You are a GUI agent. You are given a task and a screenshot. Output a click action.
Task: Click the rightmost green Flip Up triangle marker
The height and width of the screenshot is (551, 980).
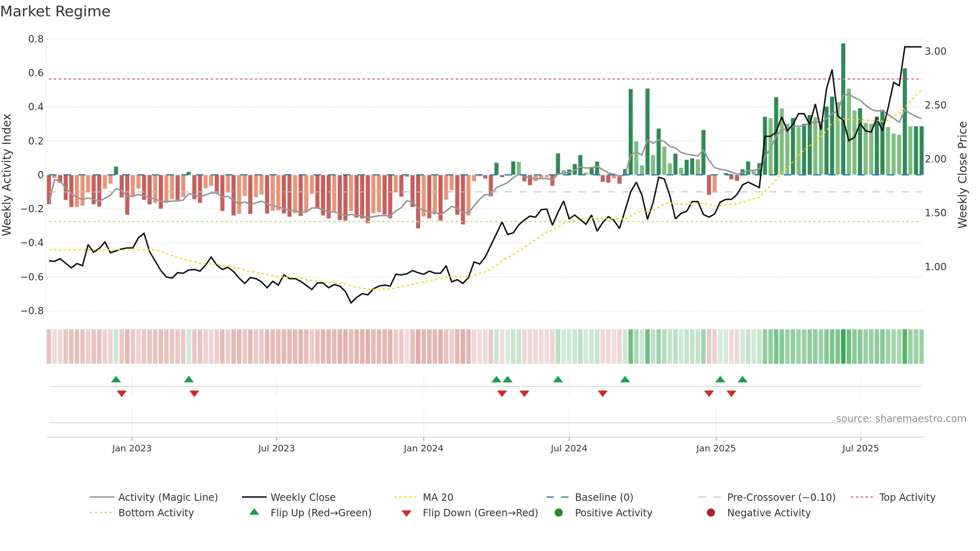743,379
